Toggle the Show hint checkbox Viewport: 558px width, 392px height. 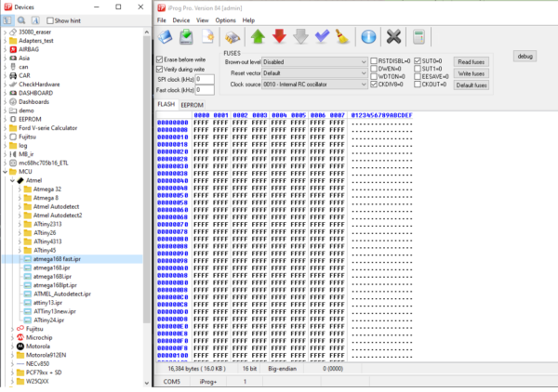(50, 20)
